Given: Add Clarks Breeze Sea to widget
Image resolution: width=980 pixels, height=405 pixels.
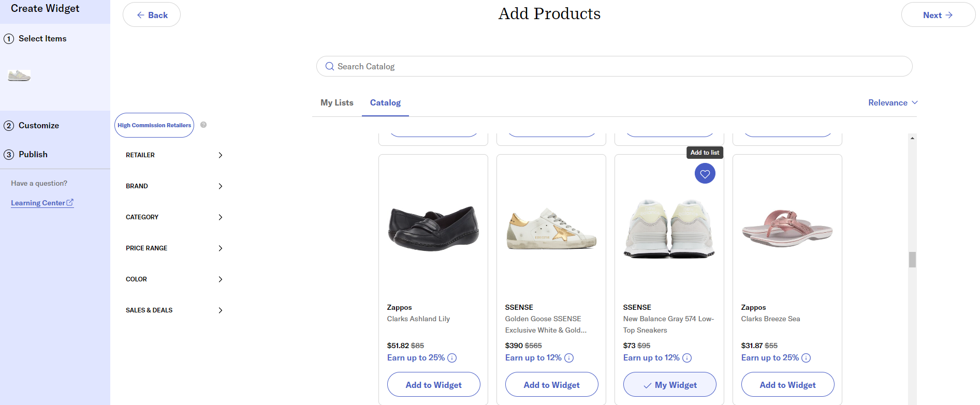Looking at the screenshot, I should pos(787,384).
